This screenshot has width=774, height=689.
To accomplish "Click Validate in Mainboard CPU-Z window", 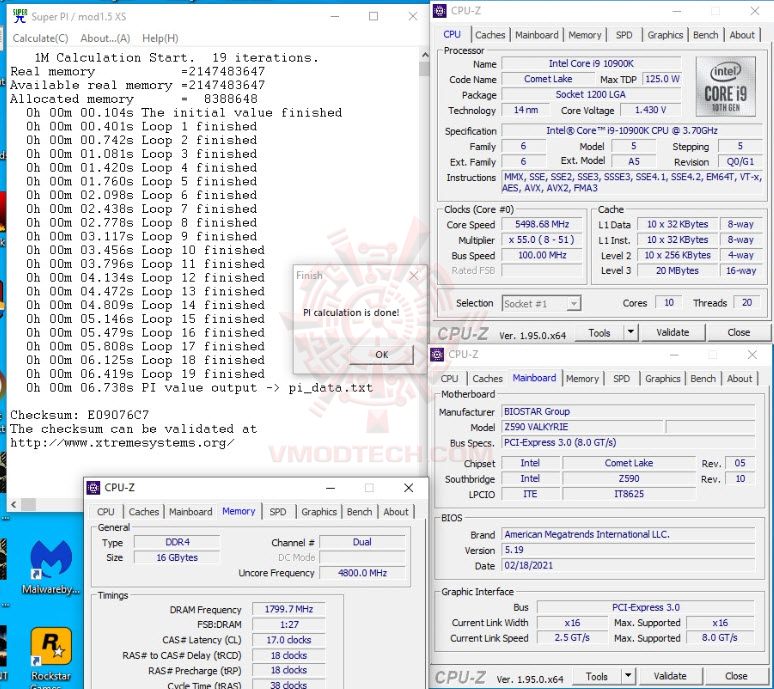I will pyautogui.click(x=670, y=676).
